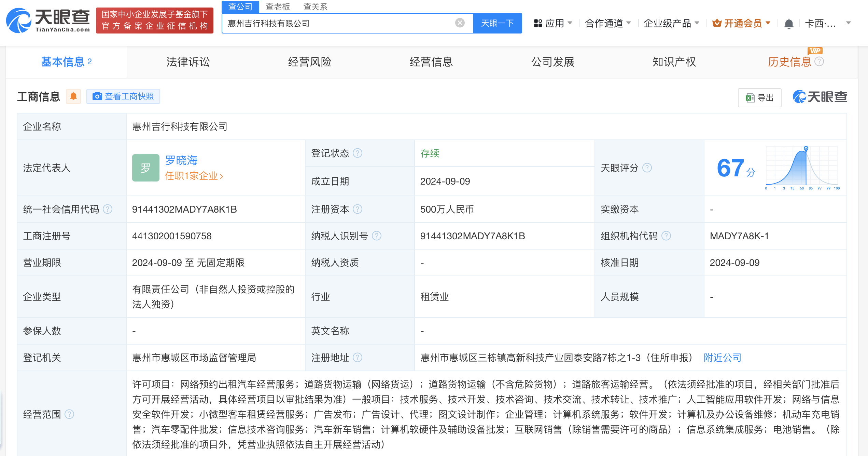Screen dimensions: 868x456
Task: Click help icon beside 纳税人识别号
Action: coord(377,236)
